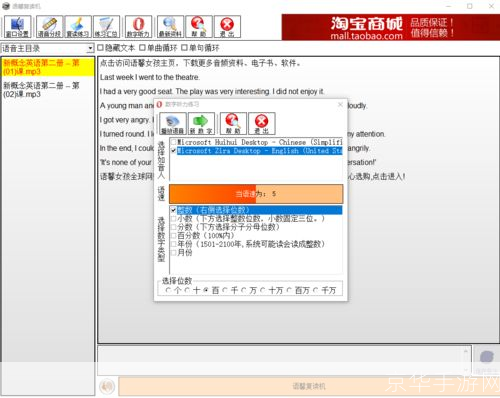Click the input box scrollbar up arrow

[466, 351]
